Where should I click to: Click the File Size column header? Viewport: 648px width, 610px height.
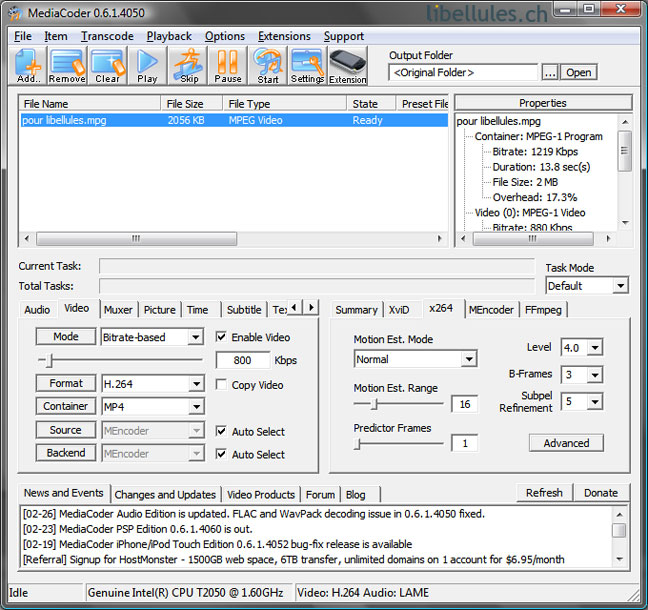point(192,104)
